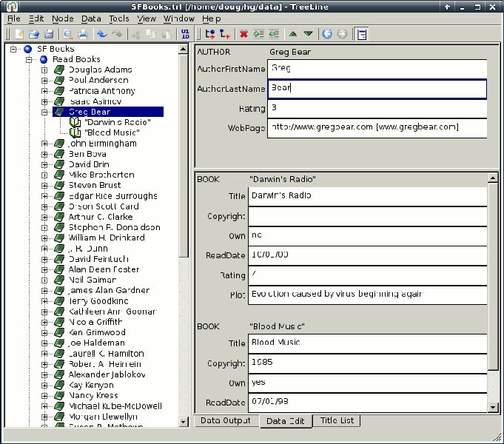Screen dimensions: 504x444
Task: Click the blue Back navigation icon
Action: coord(327,34)
